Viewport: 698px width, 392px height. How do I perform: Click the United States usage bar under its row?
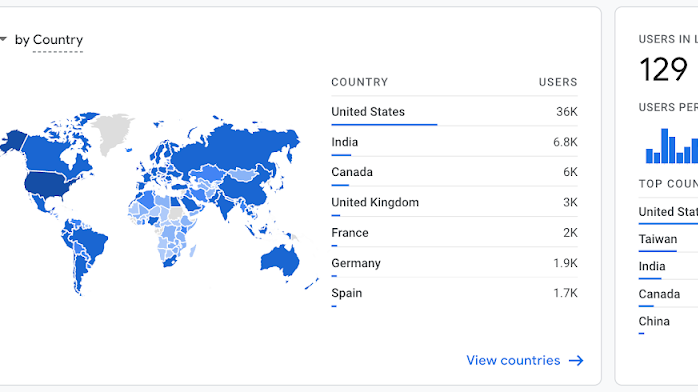[x=384, y=125]
